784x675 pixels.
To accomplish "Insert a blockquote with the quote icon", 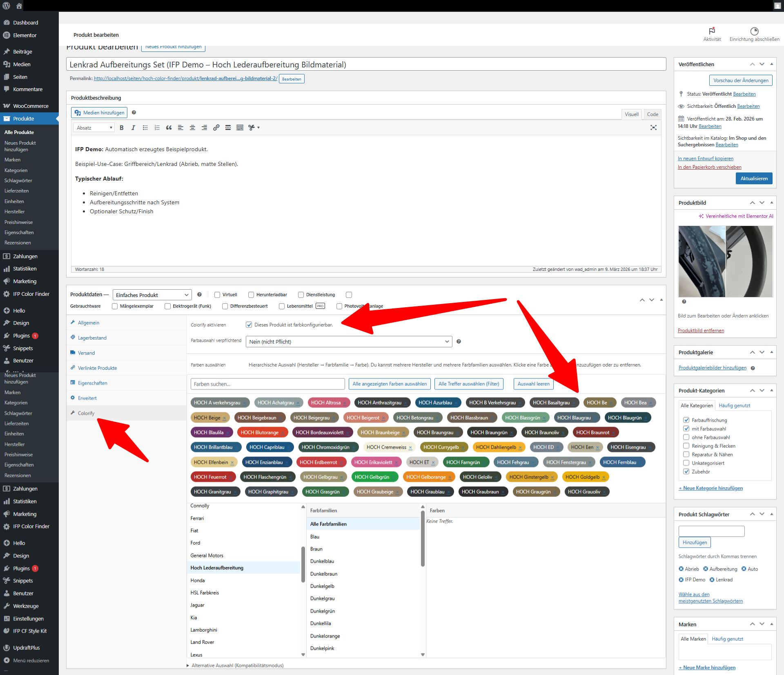I will tap(169, 128).
